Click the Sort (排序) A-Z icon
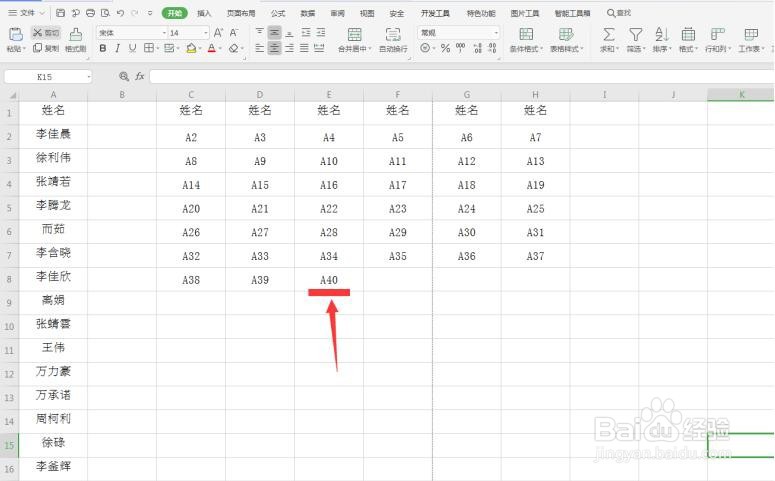 click(x=661, y=35)
